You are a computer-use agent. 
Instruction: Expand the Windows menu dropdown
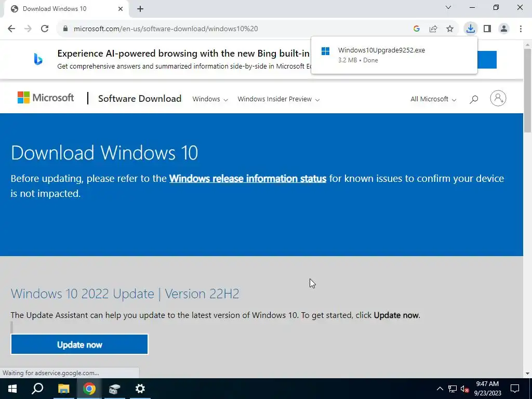[x=210, y=99]
